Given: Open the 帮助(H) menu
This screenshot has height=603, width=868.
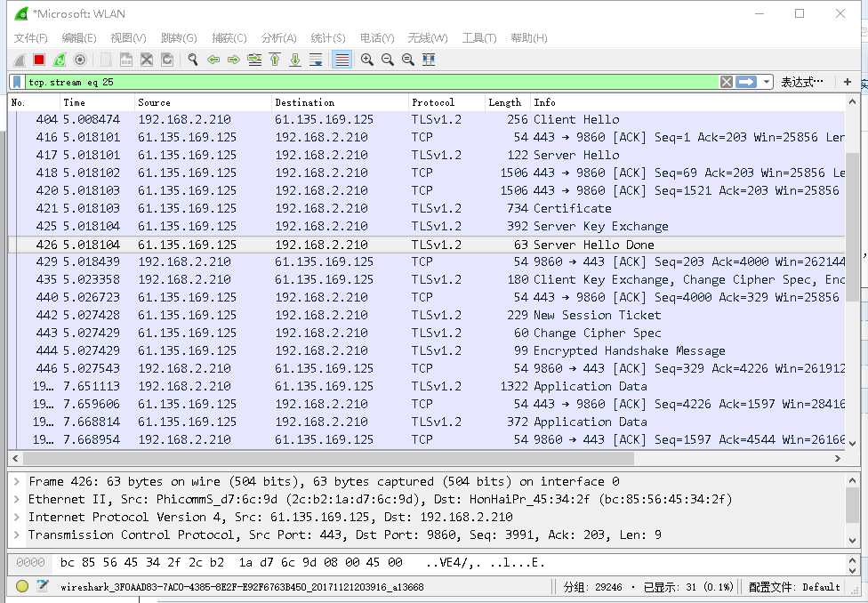Looking at the screenshot, I should (x=529, y=37).
